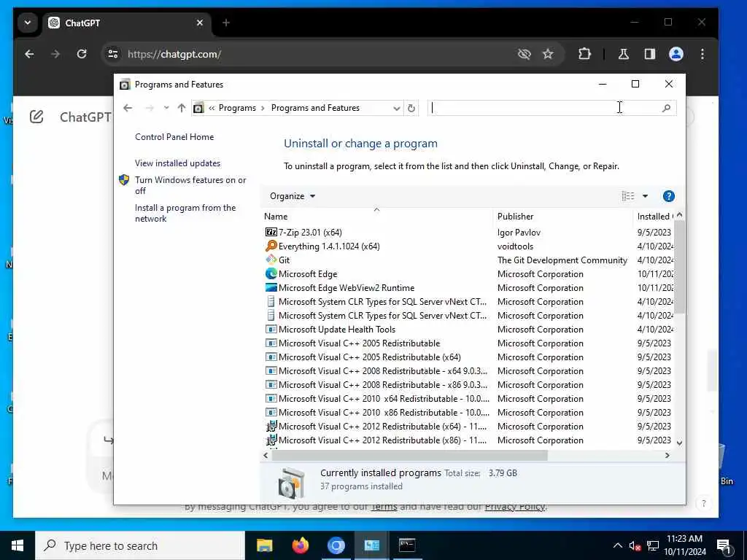Screen dimensions: 747x560
Task: Open the Organize dropdown menu
Action: (x=293, y=196)
